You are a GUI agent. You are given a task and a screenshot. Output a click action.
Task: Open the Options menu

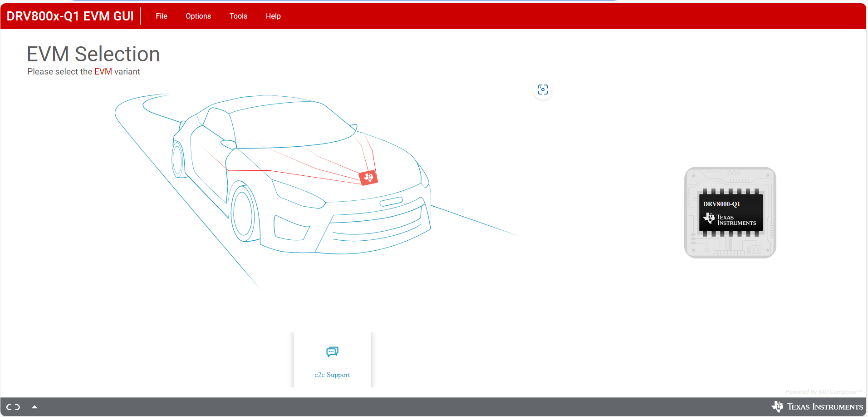pos(198,16)
